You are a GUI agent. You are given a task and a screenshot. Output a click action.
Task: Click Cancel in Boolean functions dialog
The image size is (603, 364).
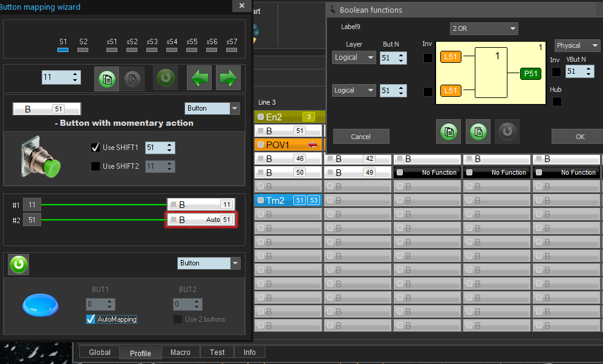(360, 137)
